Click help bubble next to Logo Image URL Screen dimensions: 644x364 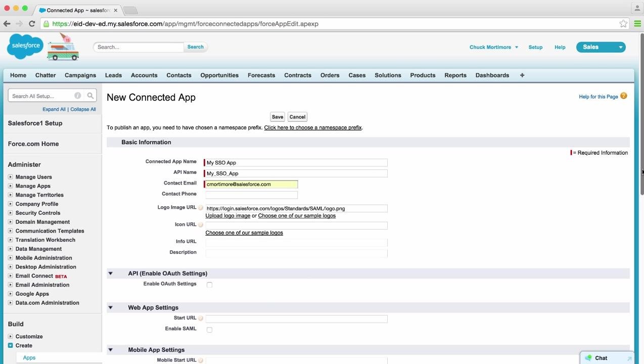tap(201, 208)
